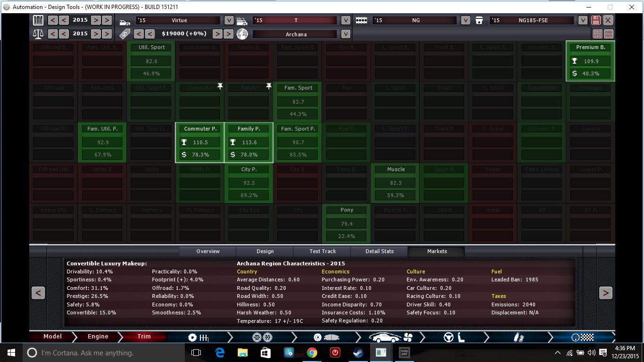
Task: Click the dollar icon in Family P. cell
Action: pyautogui.click(x=232, y=155)
